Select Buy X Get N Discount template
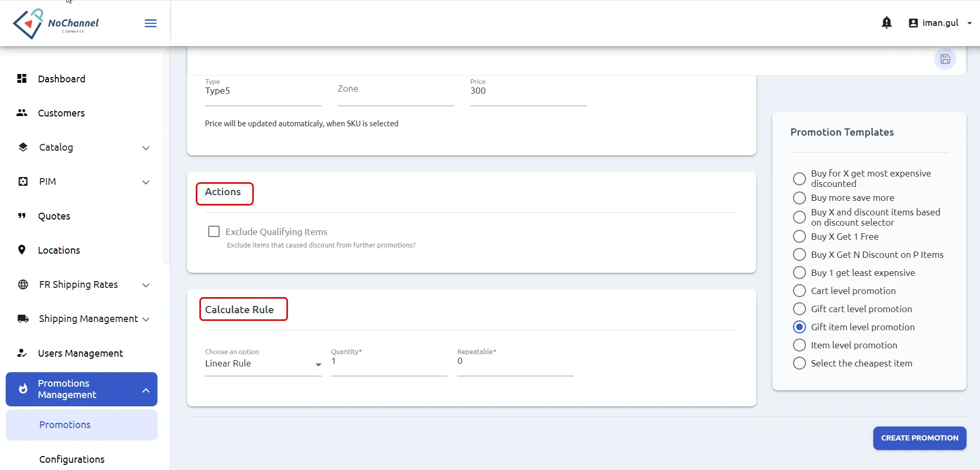The width and height of the screenshot is (980, 470). tap(799, 255)
